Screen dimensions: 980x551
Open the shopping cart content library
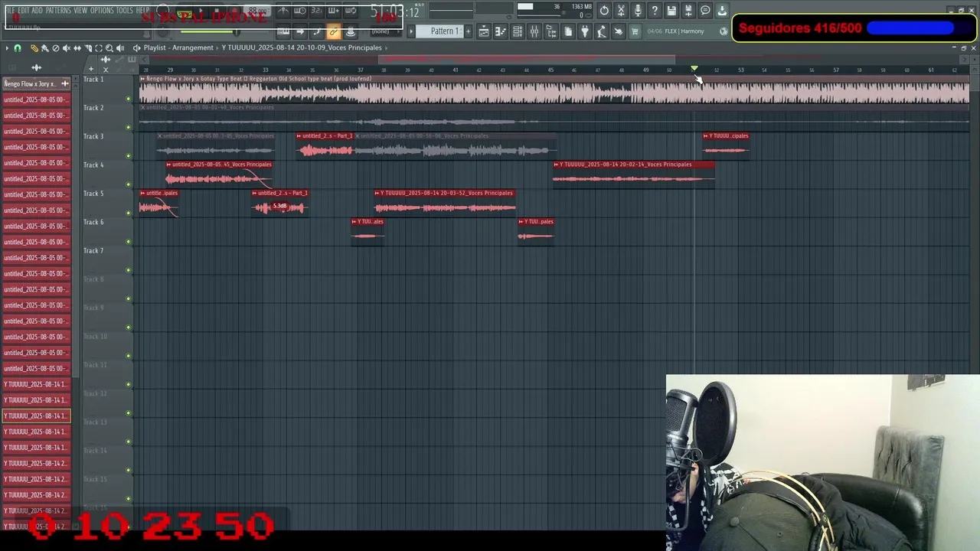tap(635, 31)
